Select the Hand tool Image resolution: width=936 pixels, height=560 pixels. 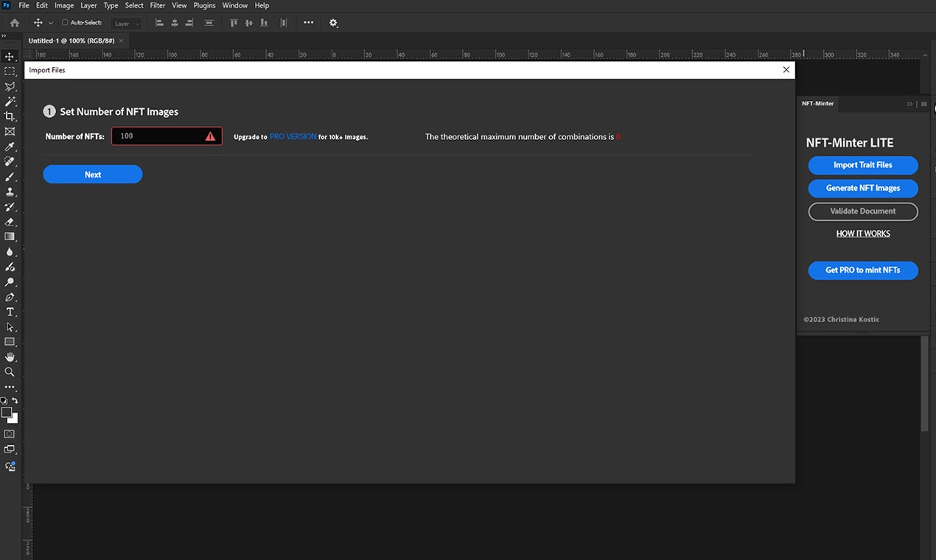(x=10, y=357)
